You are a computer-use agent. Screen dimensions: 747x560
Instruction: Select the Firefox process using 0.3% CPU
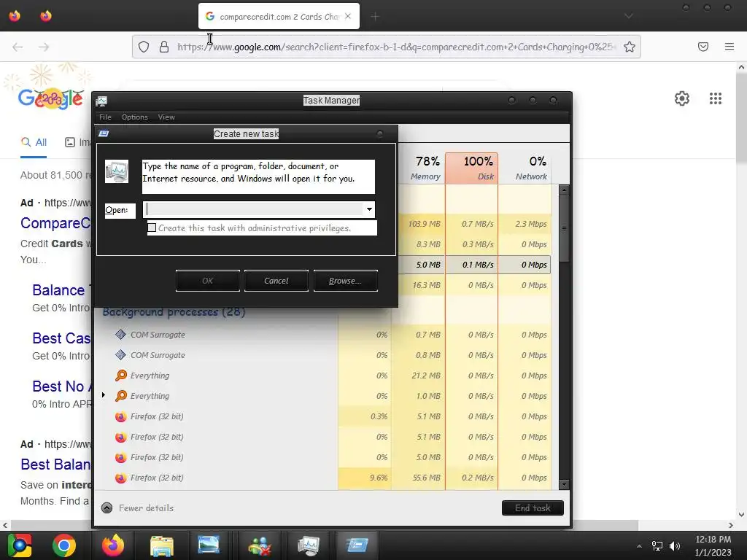coord(157,416)
